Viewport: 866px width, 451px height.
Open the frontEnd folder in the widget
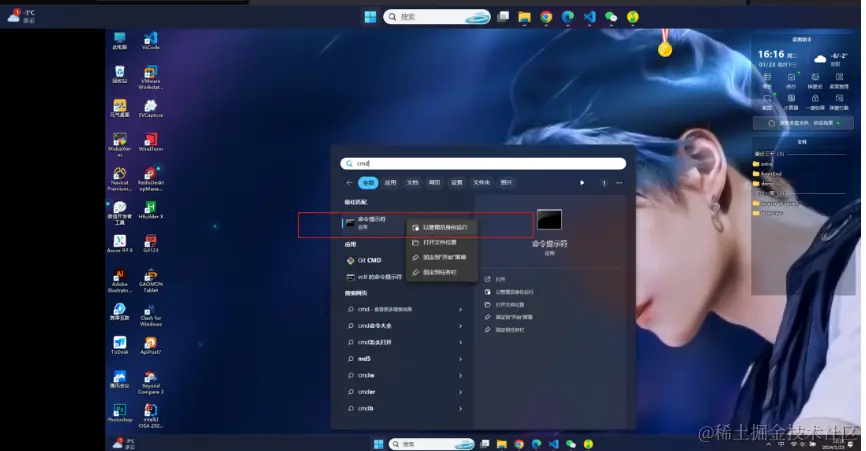click(768, 174)
